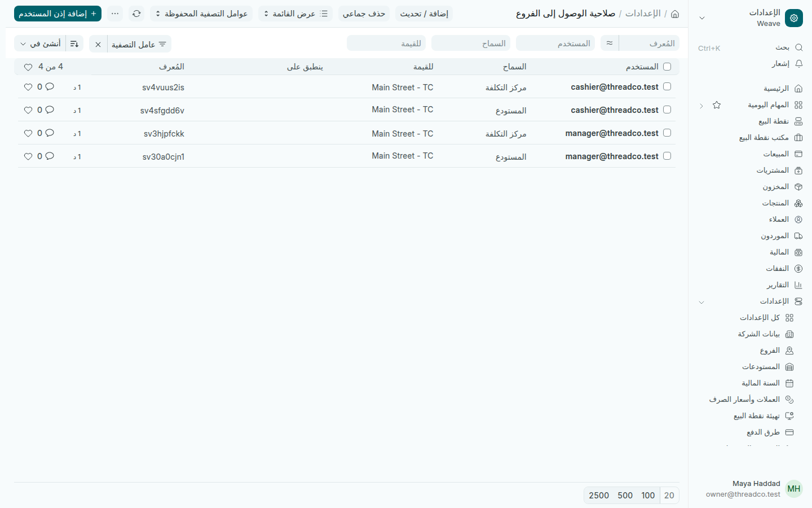Screen dimensions: 812x508
Task: Open the أنشئ في sort field dropdown
Action: [x=40, y=44]
